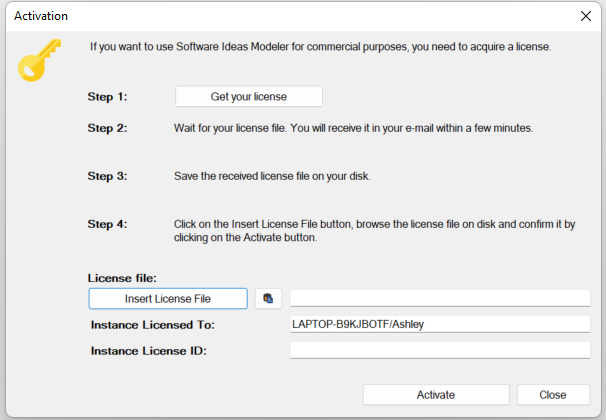The image size is (606, 420).
Task: Click the Activation window title text
Action: (41, 16)
